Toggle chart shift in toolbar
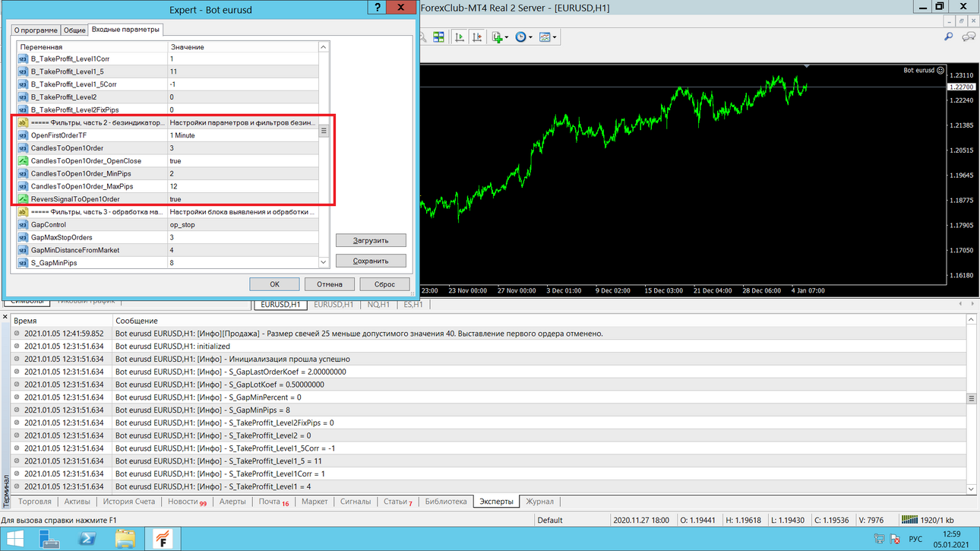 (x=476, y=36)
